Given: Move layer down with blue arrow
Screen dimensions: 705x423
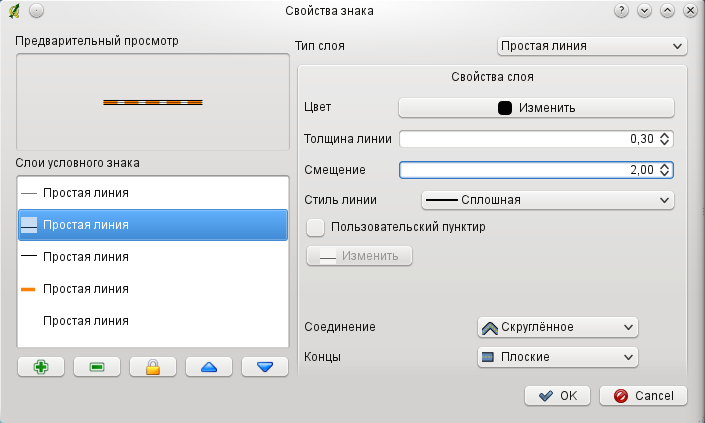Looking at the screenshot, I should pos(265,367).
